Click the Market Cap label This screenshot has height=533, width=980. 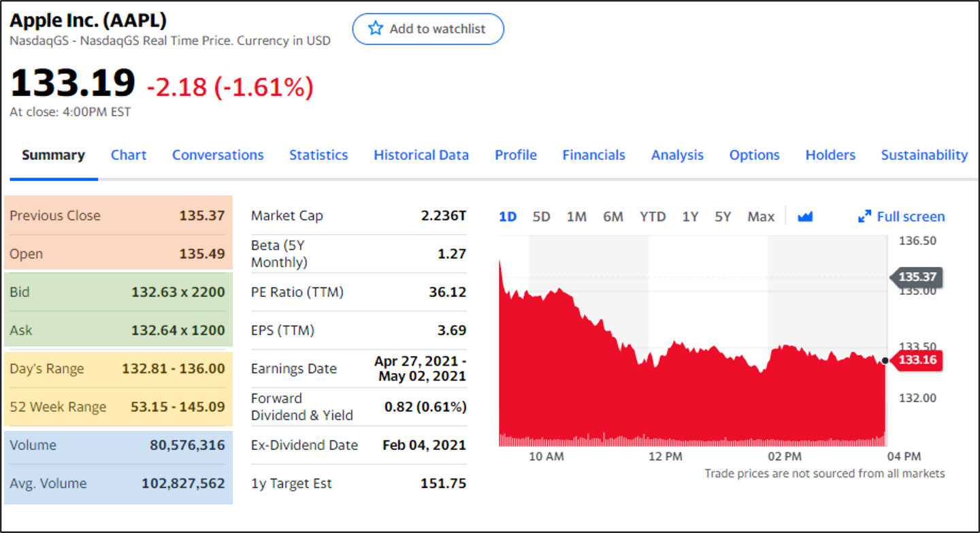pyautogui.click(x=287, y=216)
